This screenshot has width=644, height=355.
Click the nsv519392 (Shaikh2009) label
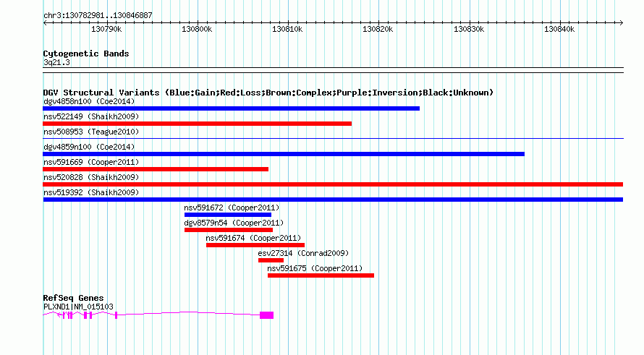point(91,192)
